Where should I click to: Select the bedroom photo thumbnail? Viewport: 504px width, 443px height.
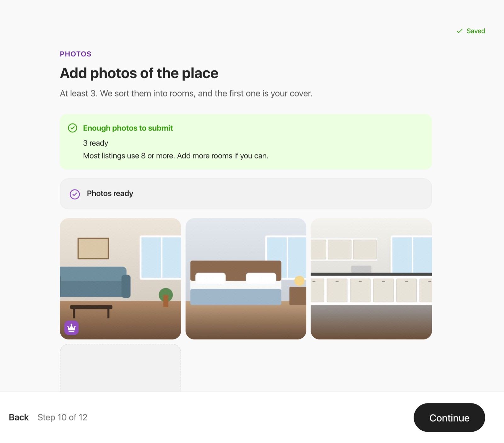point(246,279)
